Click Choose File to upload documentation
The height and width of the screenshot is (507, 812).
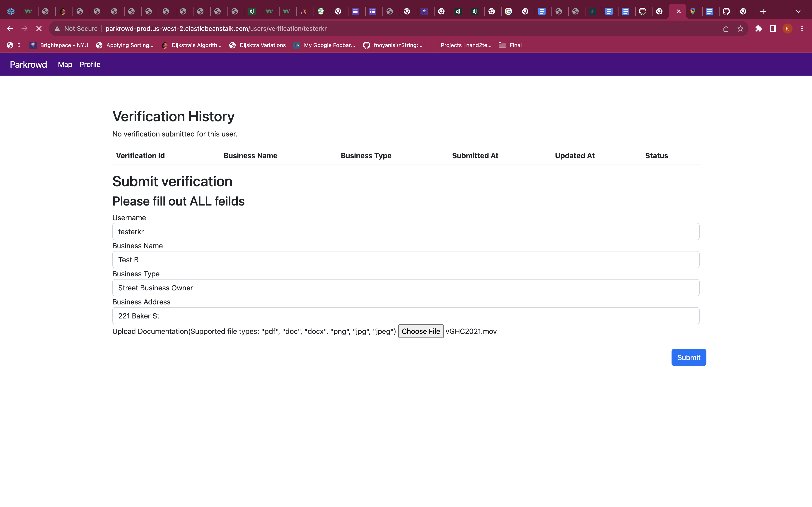[420, 331]
